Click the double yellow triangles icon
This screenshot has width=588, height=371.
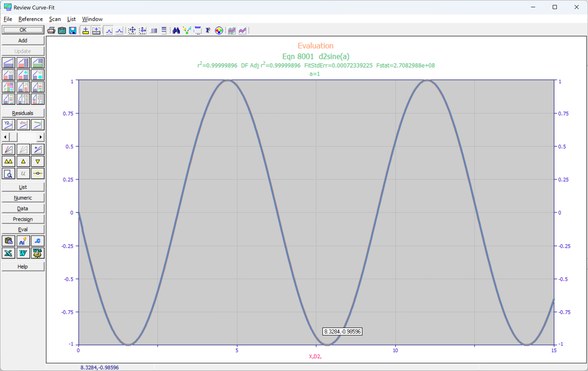click(8, 162)
